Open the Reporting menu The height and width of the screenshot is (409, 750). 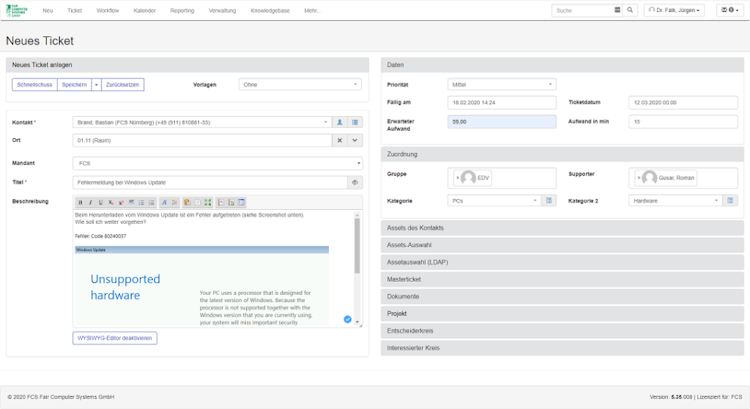click(182, 11)
